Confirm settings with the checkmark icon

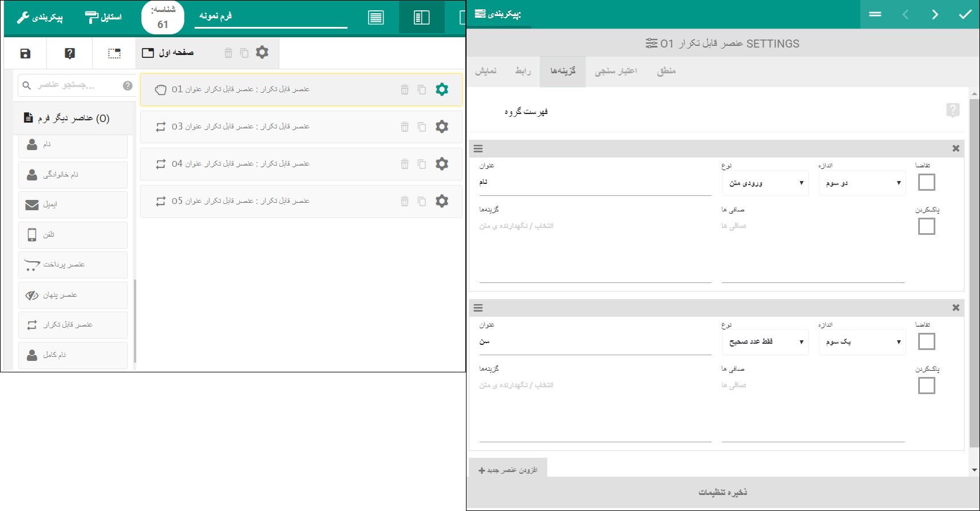[966, 14]
